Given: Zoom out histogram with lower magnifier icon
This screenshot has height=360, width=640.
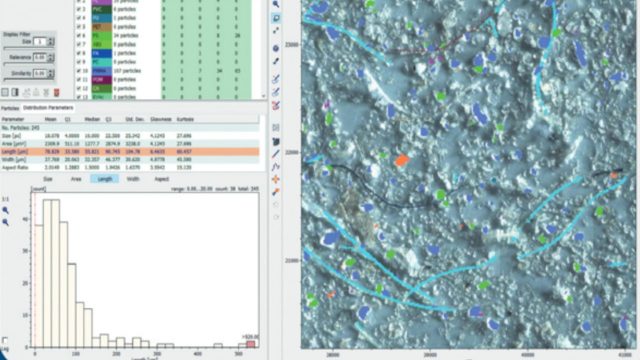Looking at the screenshot, I should point(5,222).
